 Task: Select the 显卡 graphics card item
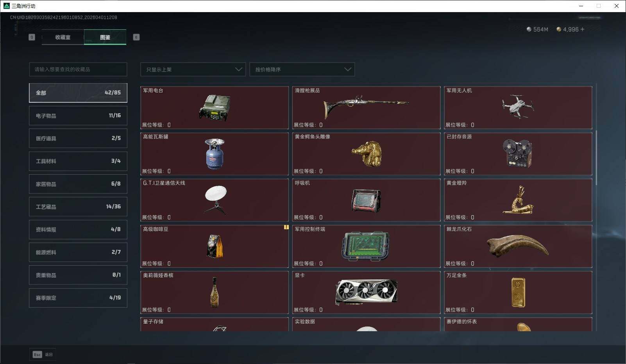[x=366, y=292]
